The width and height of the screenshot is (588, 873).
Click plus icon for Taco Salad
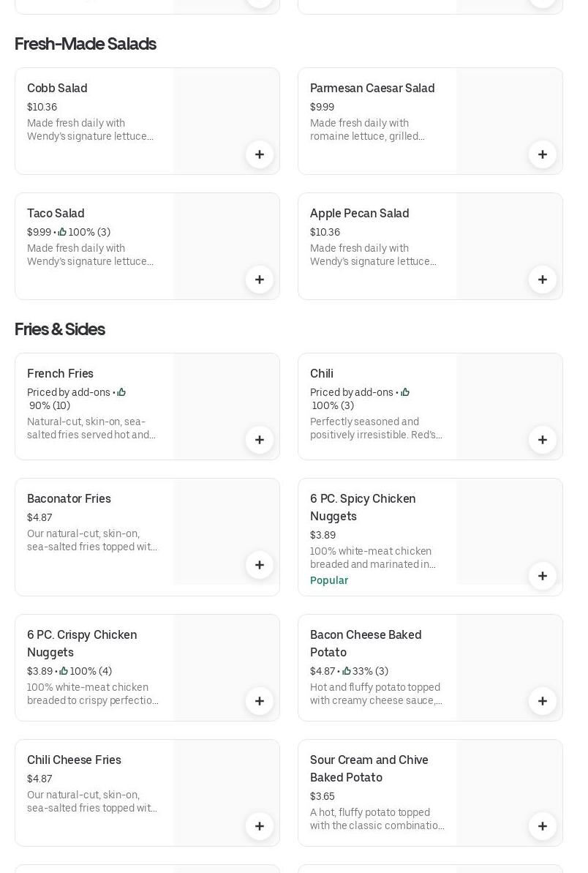pyautogui.click(x=260, y=280)
